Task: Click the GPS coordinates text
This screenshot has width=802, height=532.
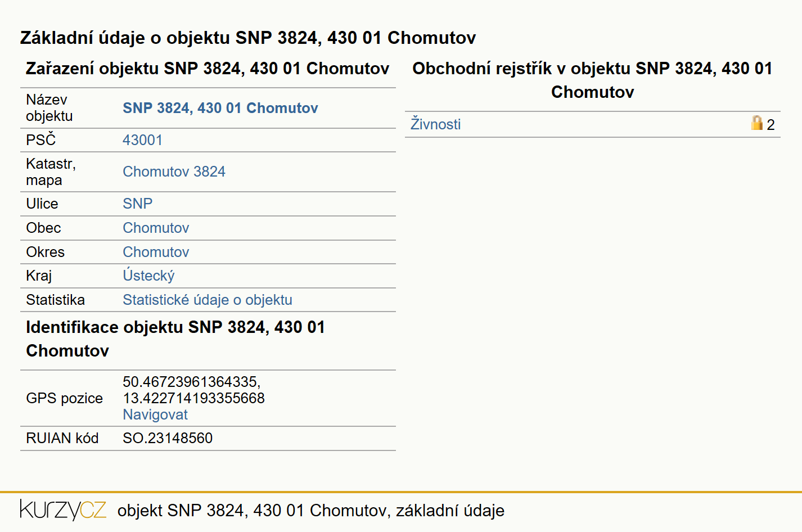Action: 193,390
